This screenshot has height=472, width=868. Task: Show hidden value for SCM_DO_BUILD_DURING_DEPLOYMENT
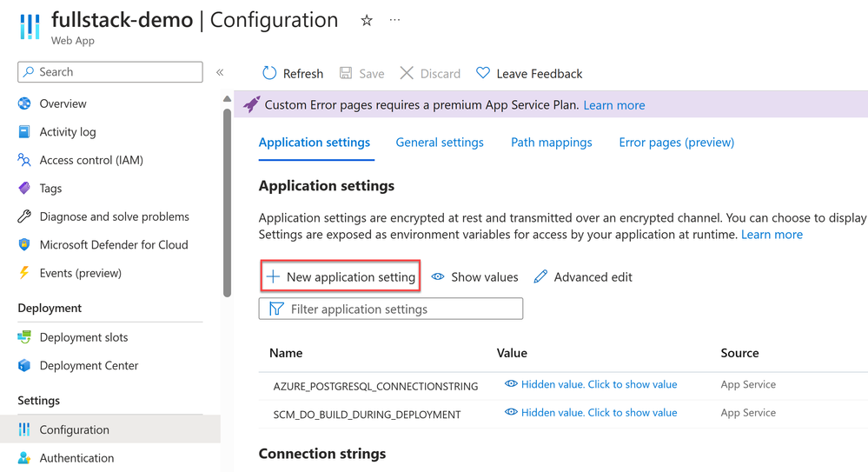pos(591,413)
